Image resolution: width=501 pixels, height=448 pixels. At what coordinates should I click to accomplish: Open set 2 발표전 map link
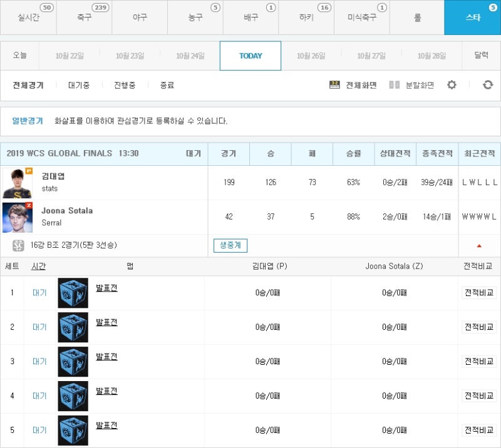point(106,322)
